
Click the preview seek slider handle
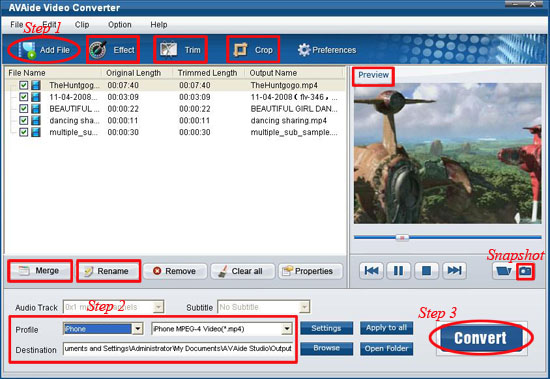pos(402,238)
